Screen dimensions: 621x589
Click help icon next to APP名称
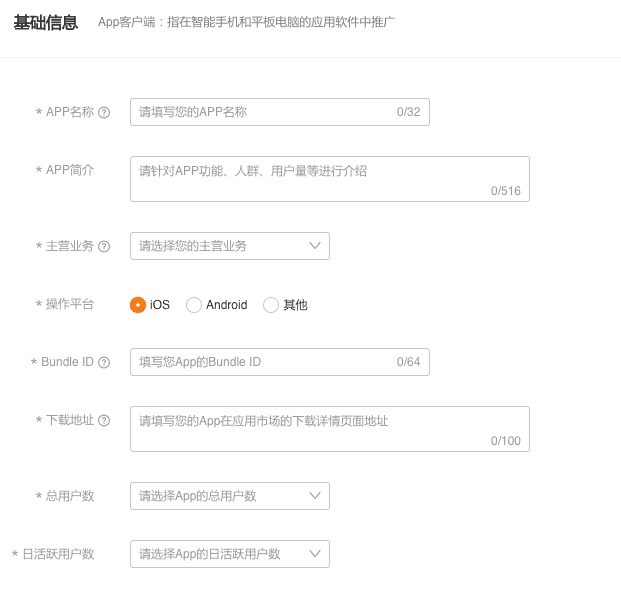pyautogui.click(x=104, y=112)
